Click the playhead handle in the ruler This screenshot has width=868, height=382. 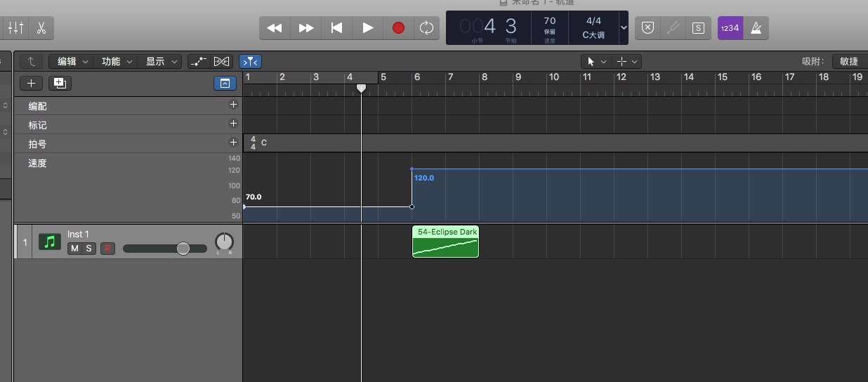361,88
